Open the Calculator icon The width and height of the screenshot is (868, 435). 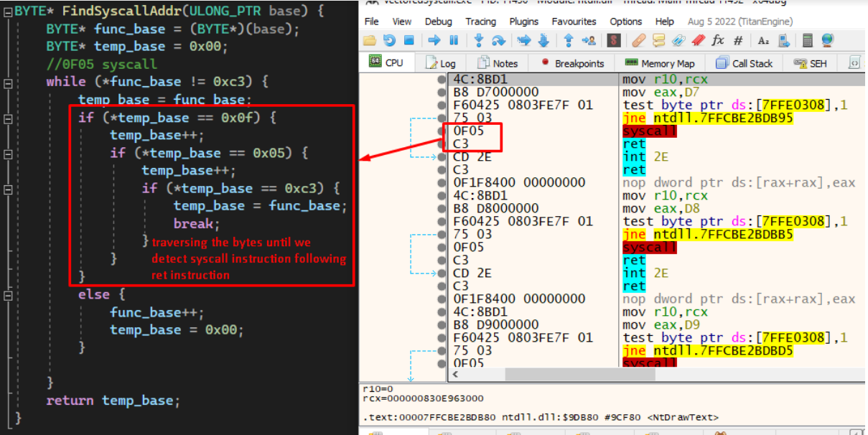pos(808,40)
